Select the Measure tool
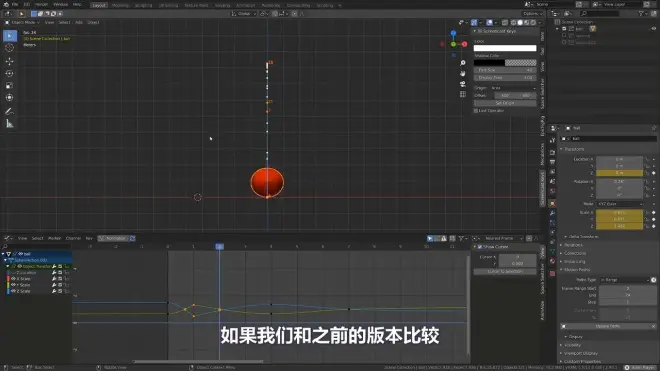The image size is (660, 371). click(9, 124)
